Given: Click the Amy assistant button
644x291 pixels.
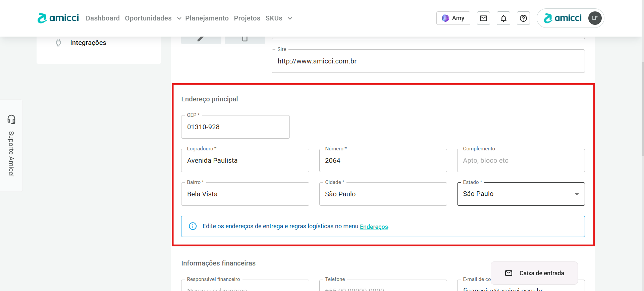Looking at the screenshot, I should click(x=453, y=18).
